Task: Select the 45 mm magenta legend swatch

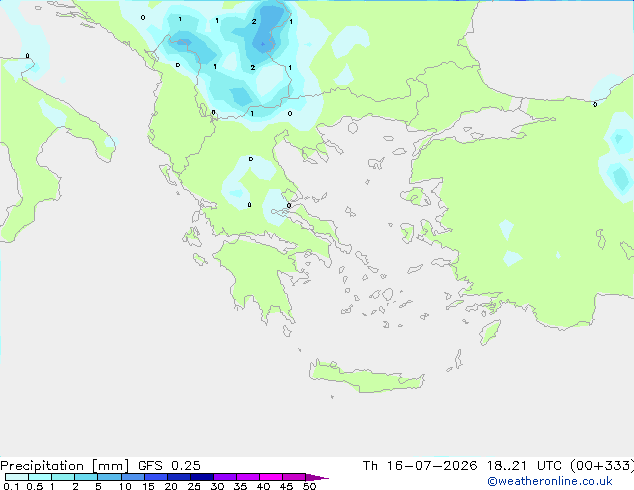Action: click(x=294, y=477)
